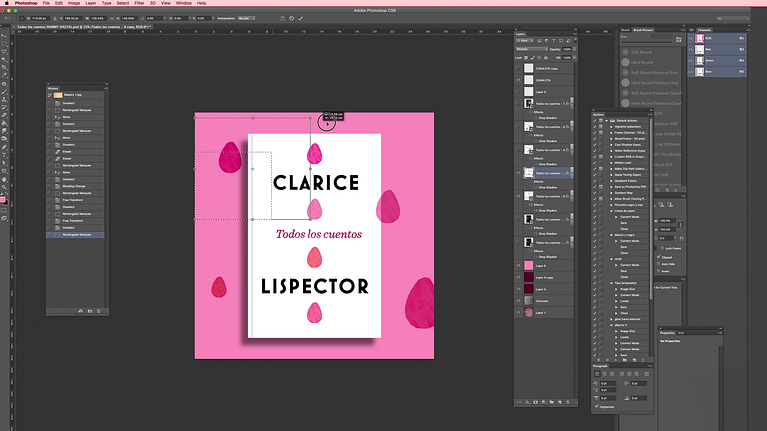Select the Zoom tool
The width and height of the screenshot is (767, 431).
(6, 188)
